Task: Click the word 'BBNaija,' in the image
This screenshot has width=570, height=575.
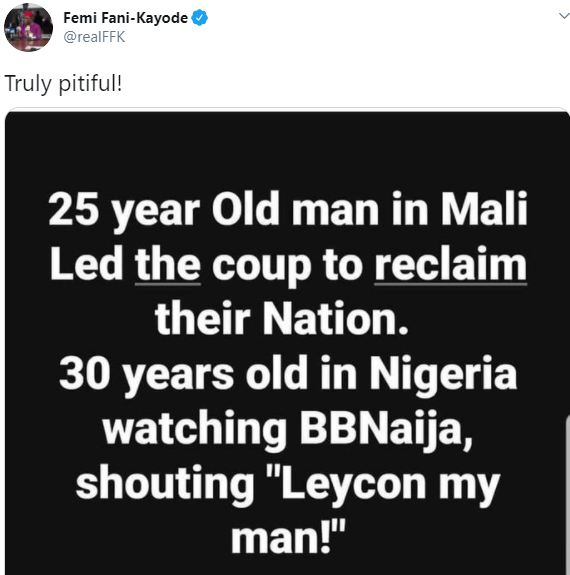Action: click(386, 429)
